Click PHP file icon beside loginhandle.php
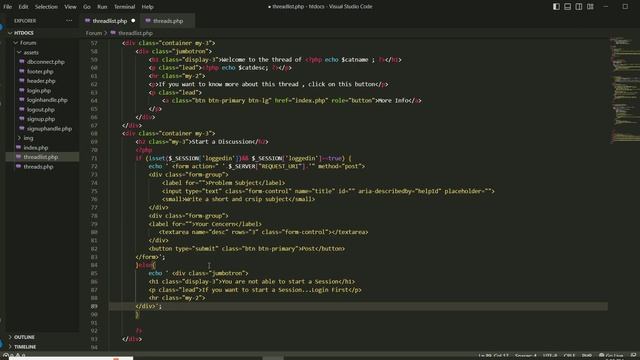The height and width of the screenshot is (360, 640). (22, 100)
